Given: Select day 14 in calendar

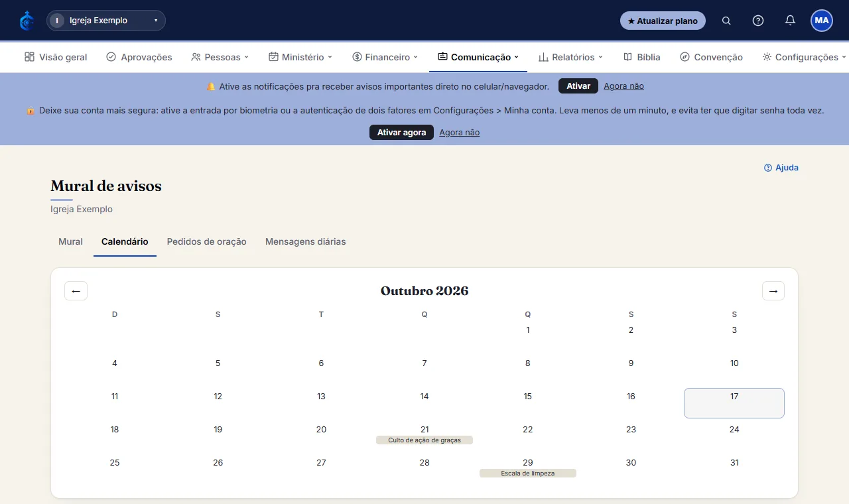Looking at the screenshot, I should pyautogui.click(x=424, y=397).
